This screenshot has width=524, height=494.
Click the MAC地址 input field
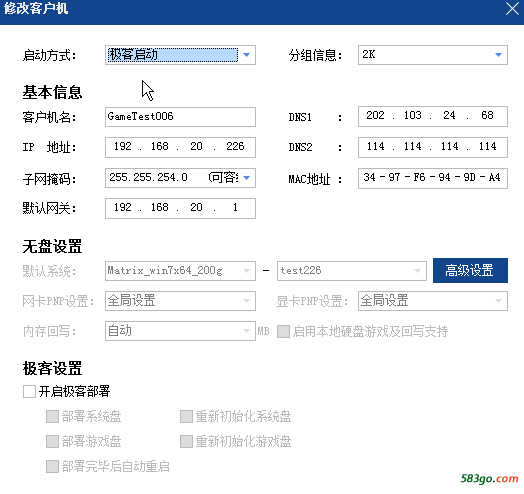pos(433,178)
